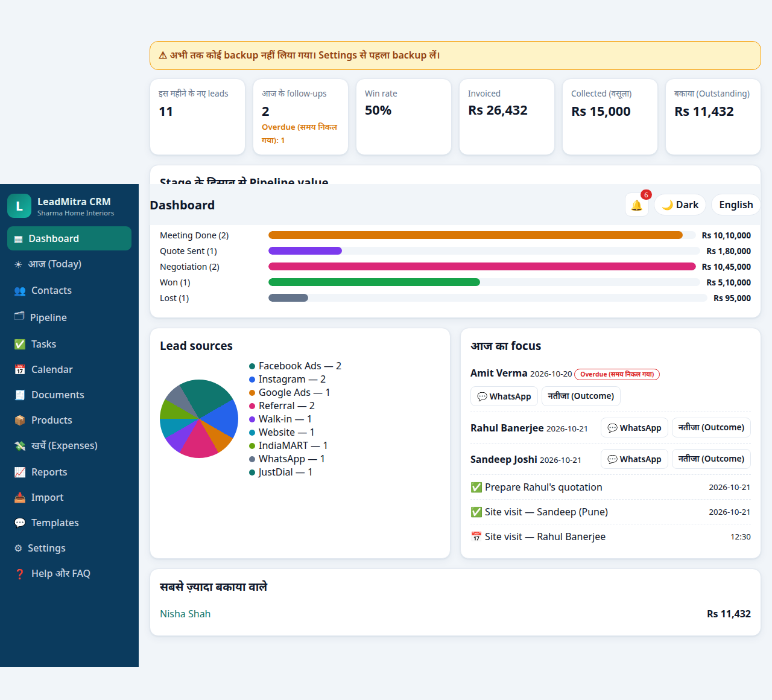The width and height of the screenshot is (772, 700).
Task: Click the Referral legend color dot
Action: [x=252, y=406]
